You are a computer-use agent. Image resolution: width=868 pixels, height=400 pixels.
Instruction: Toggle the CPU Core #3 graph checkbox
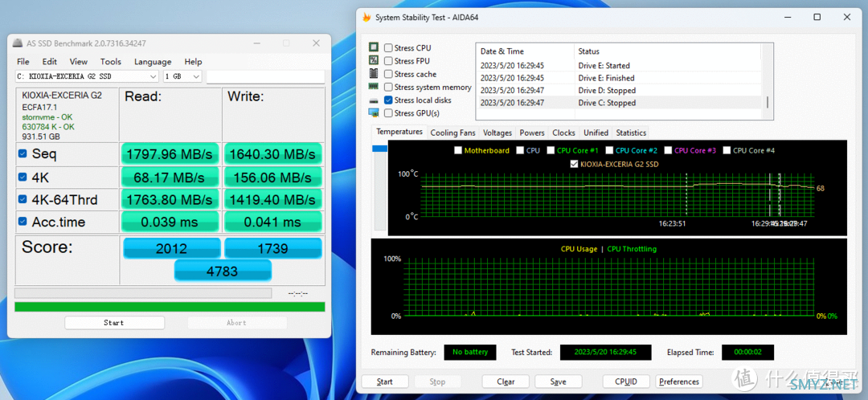tap(668, 150)
